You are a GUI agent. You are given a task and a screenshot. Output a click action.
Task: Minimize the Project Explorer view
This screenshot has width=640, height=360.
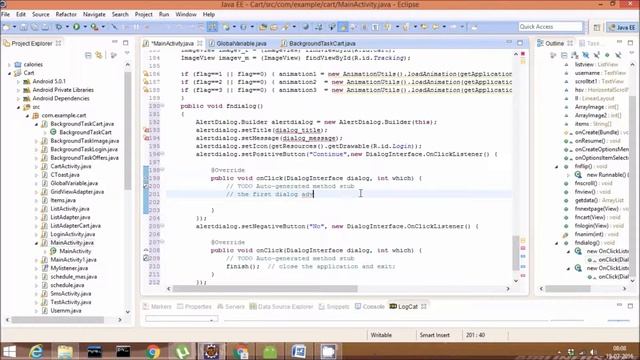click(115, 42)
